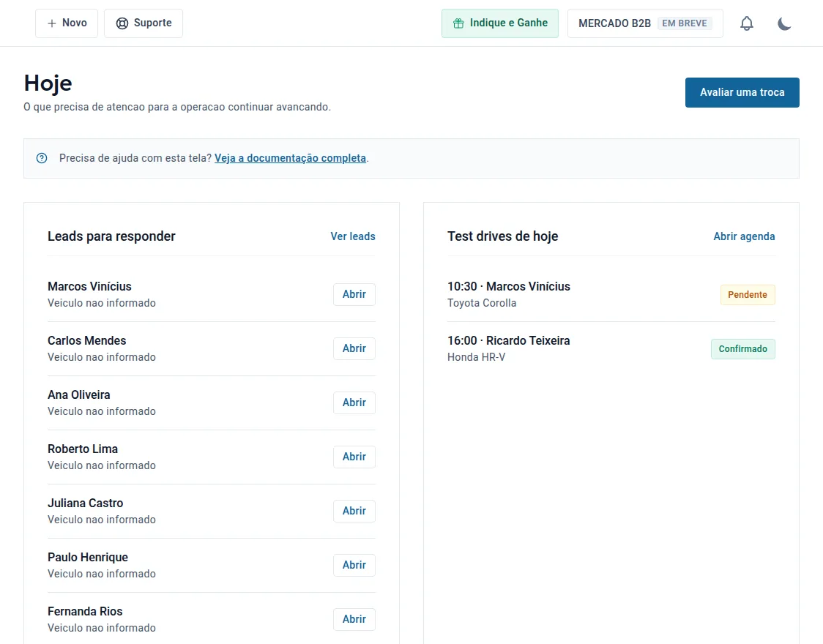The image size is (823, 644).
Task: Click the help question mark icon
Action: pos(42,158)
